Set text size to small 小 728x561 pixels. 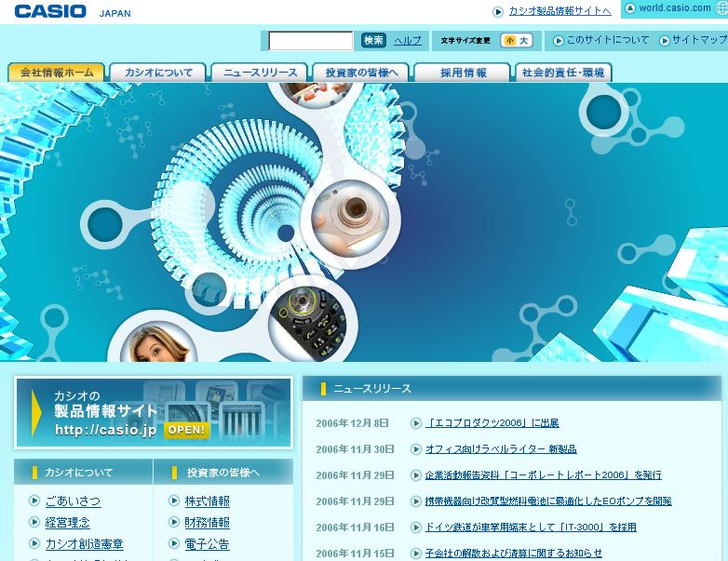(510, 41)
